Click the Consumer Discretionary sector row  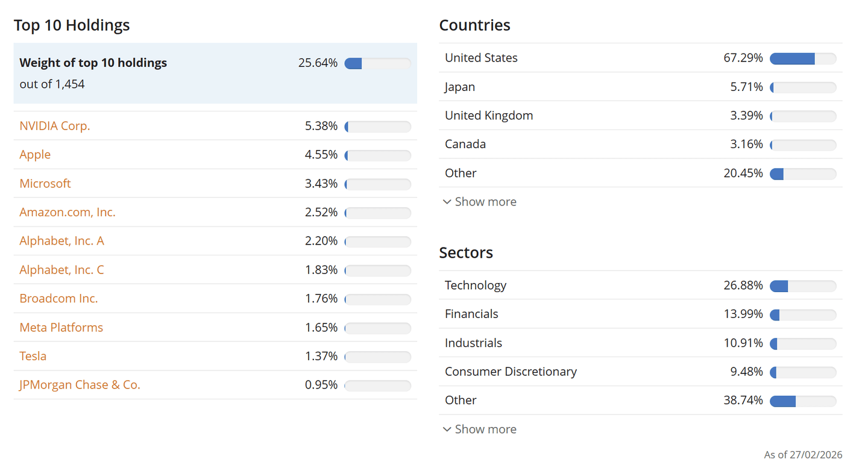click(x=640, y=372)
